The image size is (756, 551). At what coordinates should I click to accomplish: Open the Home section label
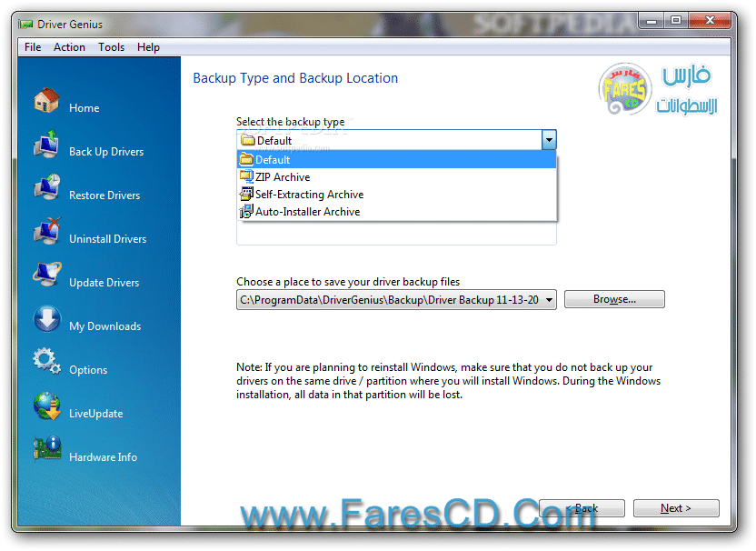pos(85,108)
